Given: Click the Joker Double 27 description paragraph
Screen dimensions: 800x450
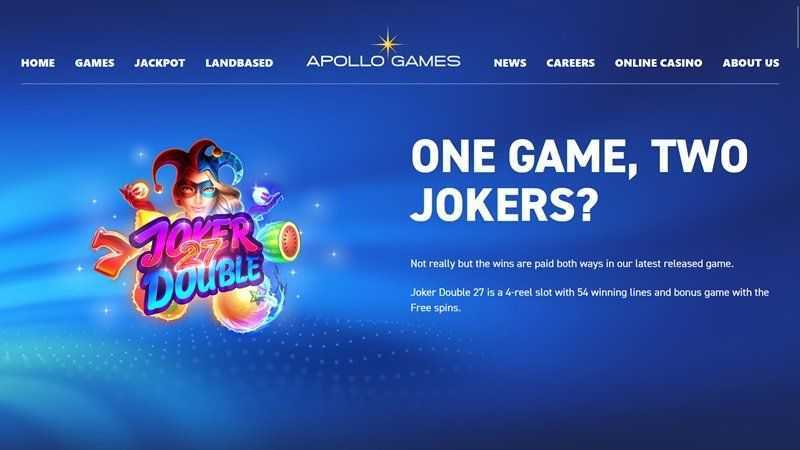Looking at the screenshot, I should [x=589, y=300].
